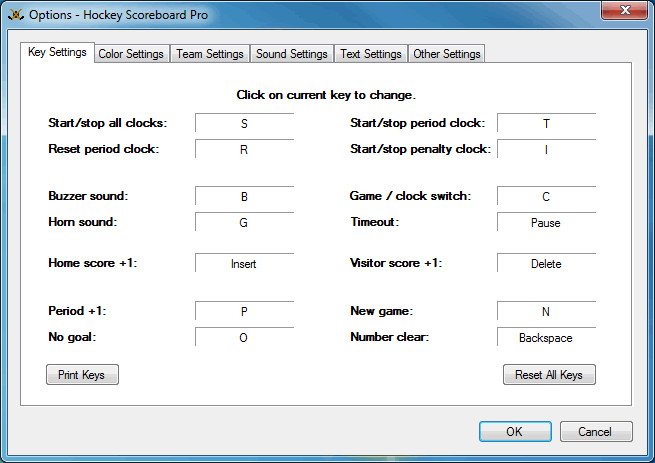655x463 pixels.
Task: Click the "Click on current key to change." text
Action: pyautogui.click(x=326, y=95)
